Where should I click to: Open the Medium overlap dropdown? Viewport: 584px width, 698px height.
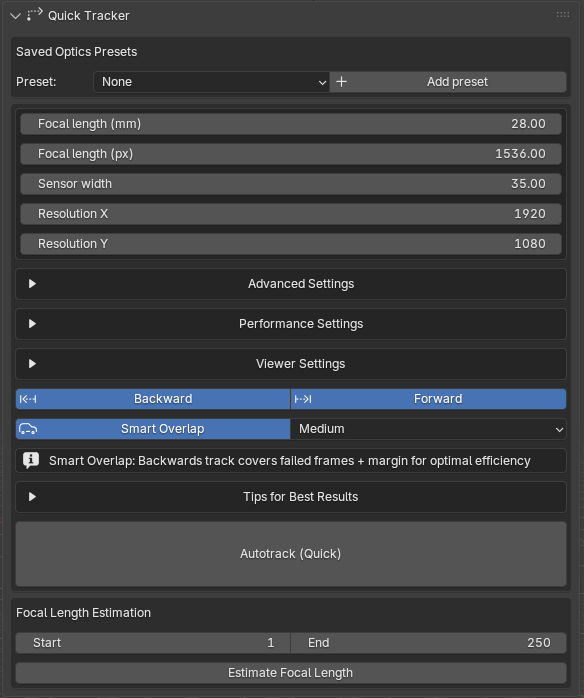tap(428, 429)
